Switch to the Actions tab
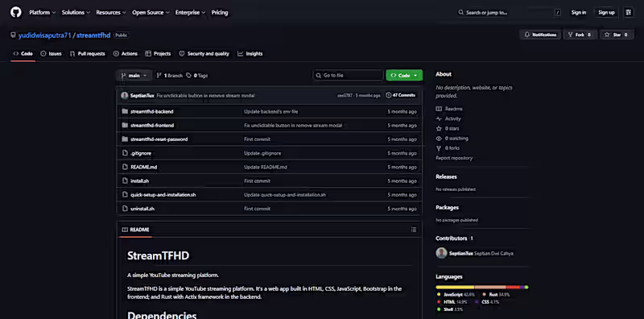 pyautogui.click(x=126, y=53)
